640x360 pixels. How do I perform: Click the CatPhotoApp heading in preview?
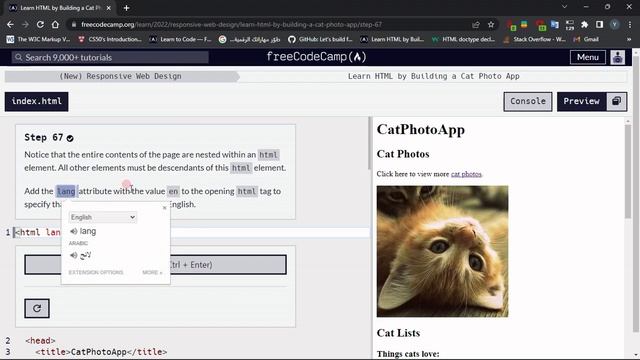tap(421, 129)
